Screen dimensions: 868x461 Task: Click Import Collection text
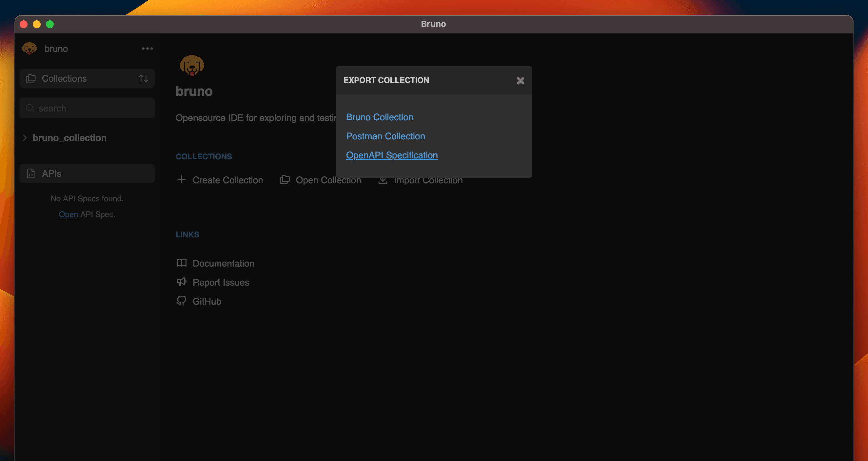(428, 181)
